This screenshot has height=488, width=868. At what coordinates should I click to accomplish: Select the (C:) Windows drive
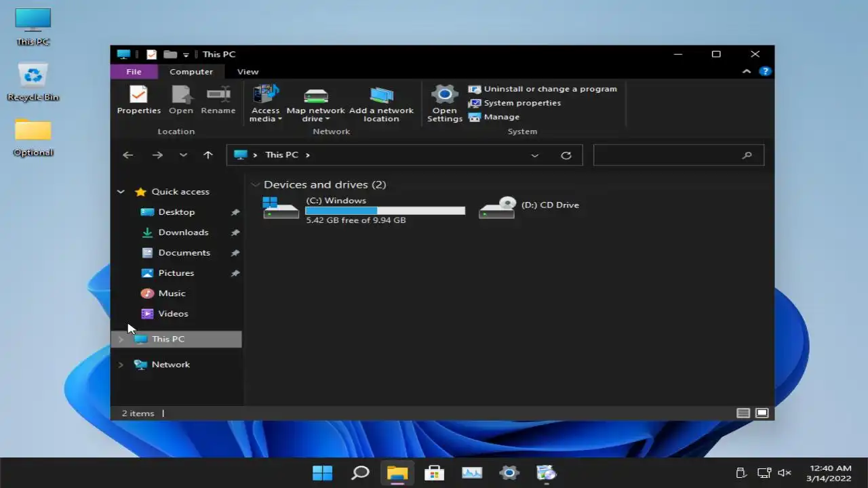click(363, 209)
